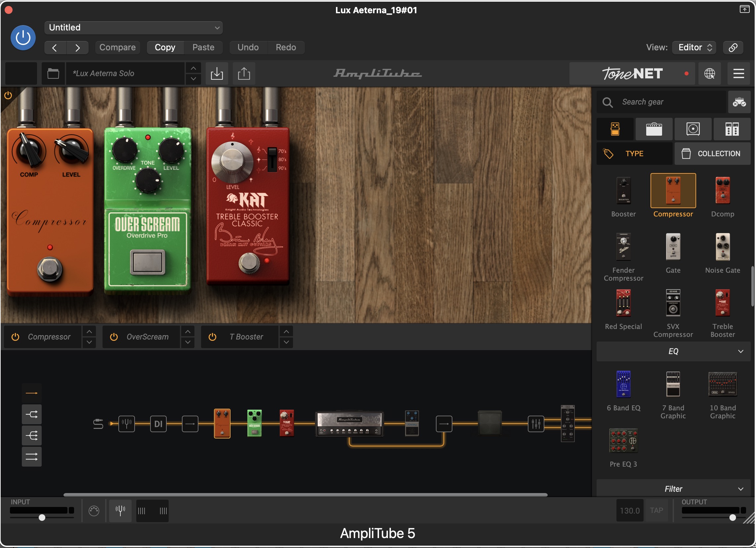Select the 10 Band Graphic pedal
This screenshot has width=756, height=548.
(x=723, y=384)
